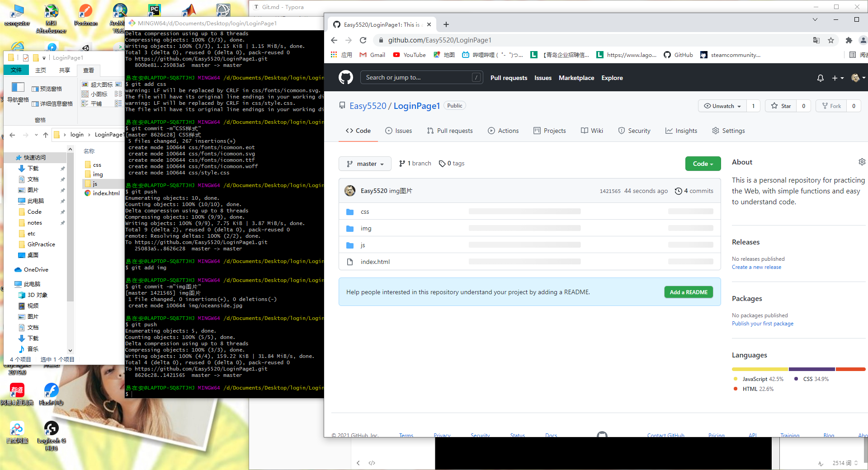Open the Insights tab
The image size is (868, 470).
tap(681, 131)
